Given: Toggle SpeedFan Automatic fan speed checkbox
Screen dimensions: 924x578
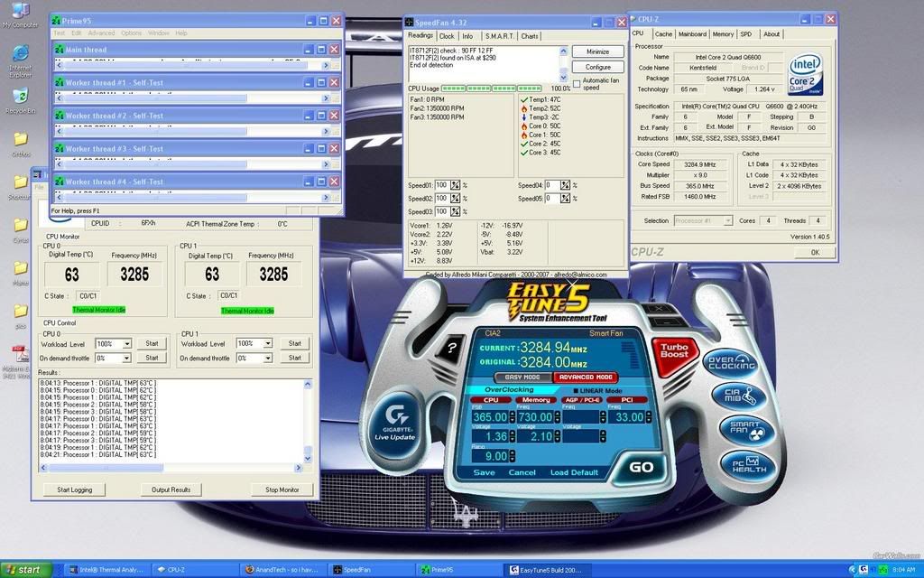Looking at the screenshot, I should (577, 84).
